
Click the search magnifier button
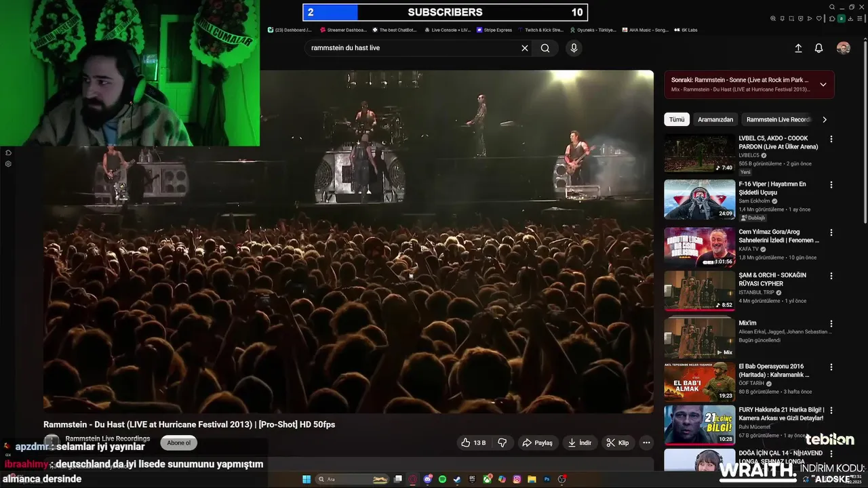[545, 48]
